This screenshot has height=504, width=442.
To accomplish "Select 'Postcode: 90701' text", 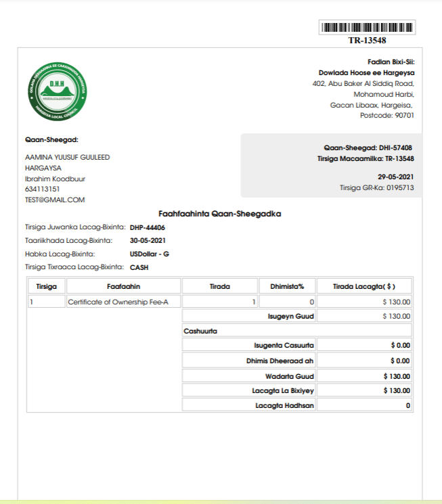I will [387, 115].
